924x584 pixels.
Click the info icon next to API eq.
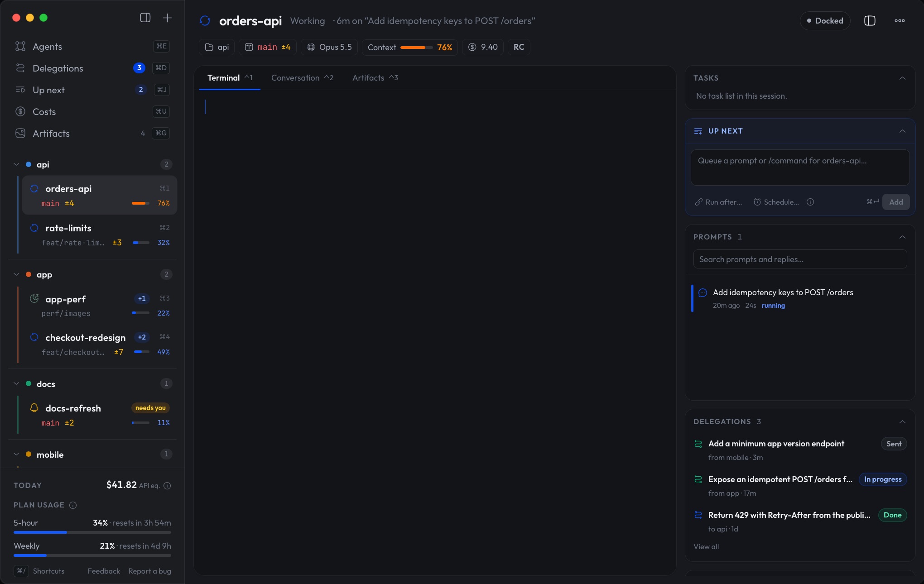167,486
